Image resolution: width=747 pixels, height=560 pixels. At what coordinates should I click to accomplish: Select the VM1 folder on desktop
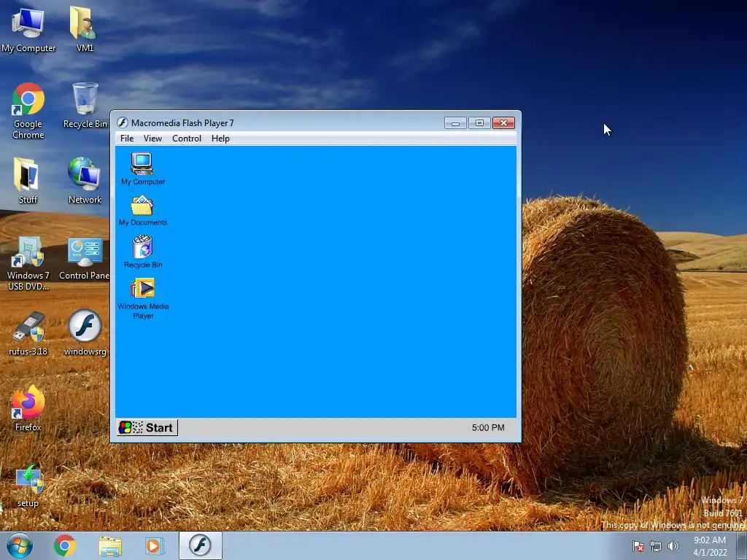click(x=85, y=30)
